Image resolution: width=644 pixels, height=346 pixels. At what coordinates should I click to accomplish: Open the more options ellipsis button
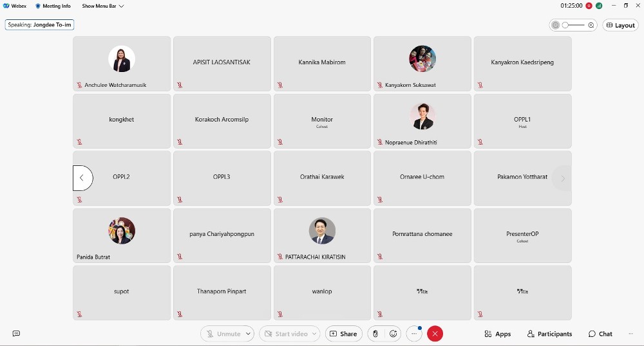pyautogui.click(x=414, y=334)
